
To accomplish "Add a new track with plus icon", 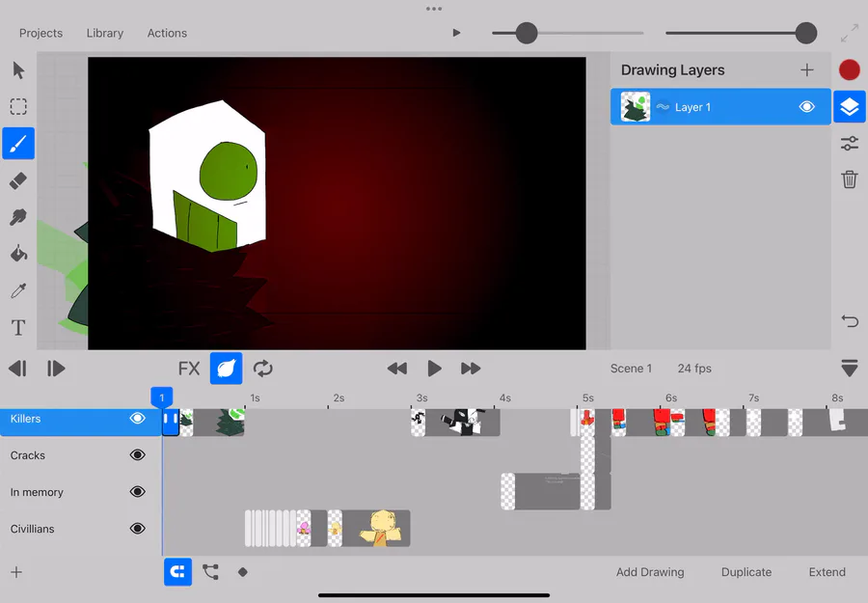I will (x=16, y=572).
